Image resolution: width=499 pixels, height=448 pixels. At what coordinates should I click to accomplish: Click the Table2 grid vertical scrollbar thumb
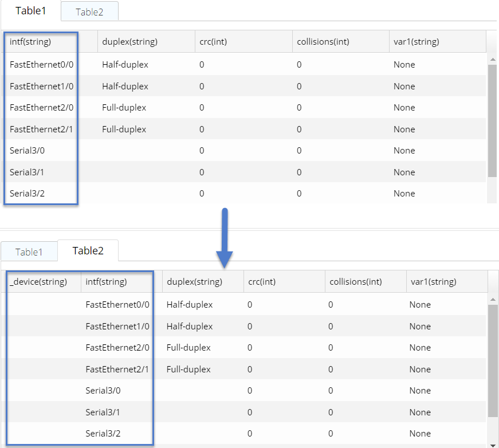tap(492, 361)
